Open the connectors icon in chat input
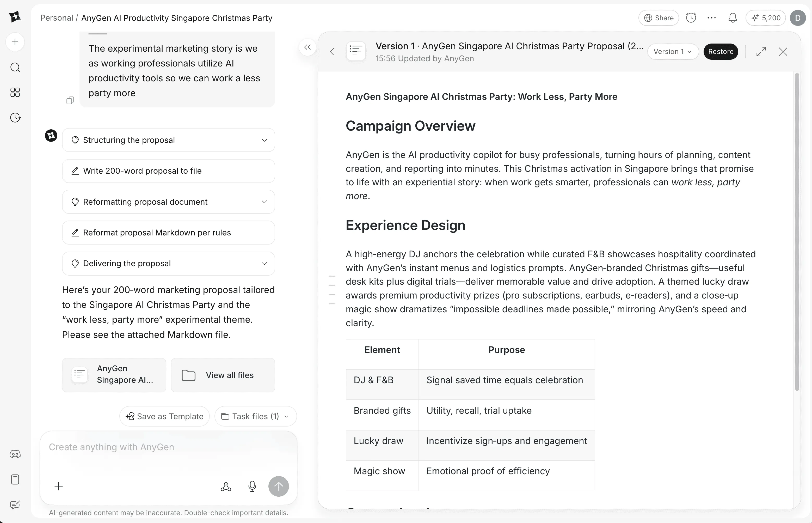Image resolution: width=812 pixels, height=523 pixels. click(x=226, y=486)
